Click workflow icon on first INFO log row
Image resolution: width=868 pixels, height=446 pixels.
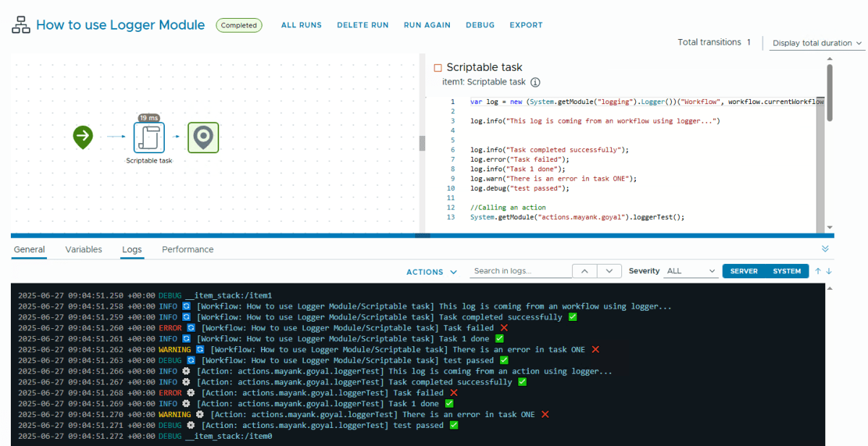[x=187, y=306]
